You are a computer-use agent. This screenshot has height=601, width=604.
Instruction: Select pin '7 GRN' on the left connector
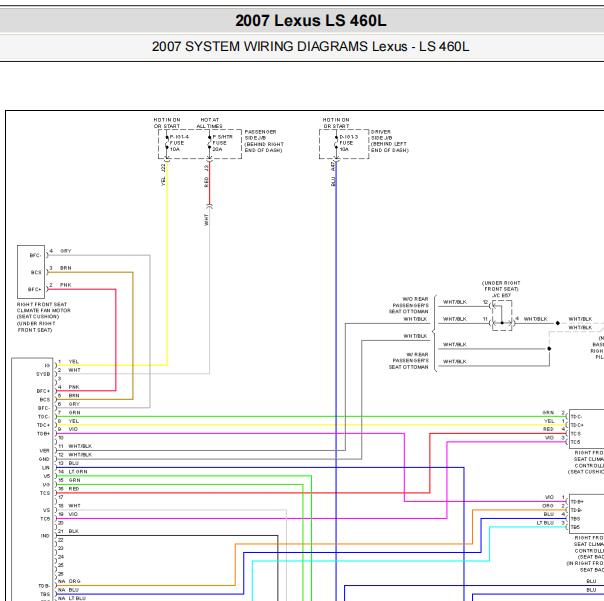[69, 412]
